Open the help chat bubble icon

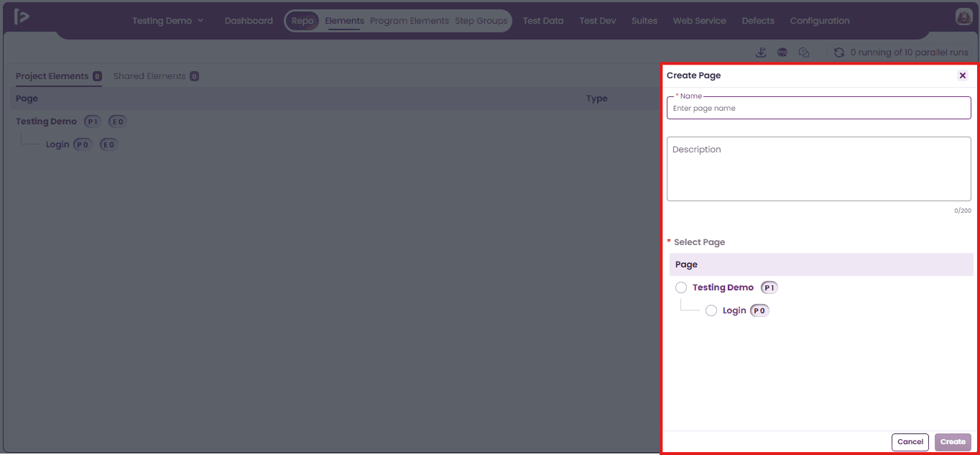click(x=804, y=52)
